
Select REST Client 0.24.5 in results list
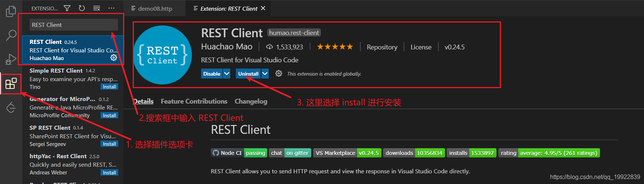point(73,50)
